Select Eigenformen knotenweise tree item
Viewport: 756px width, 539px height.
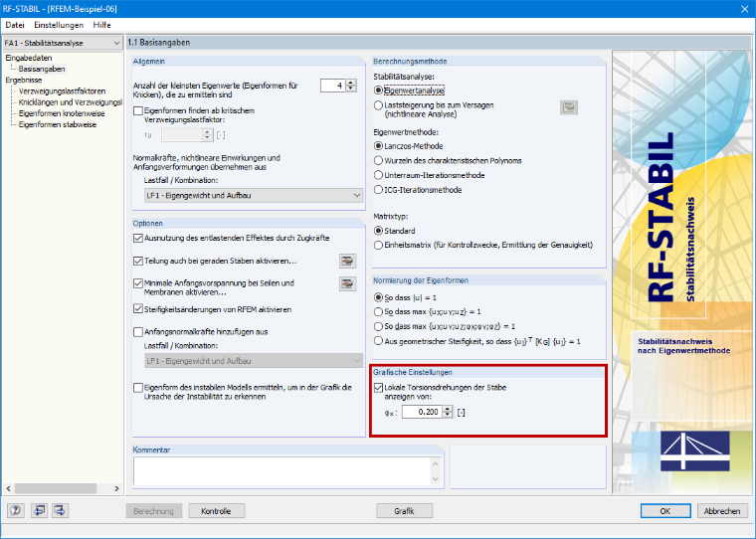(62, 113)
